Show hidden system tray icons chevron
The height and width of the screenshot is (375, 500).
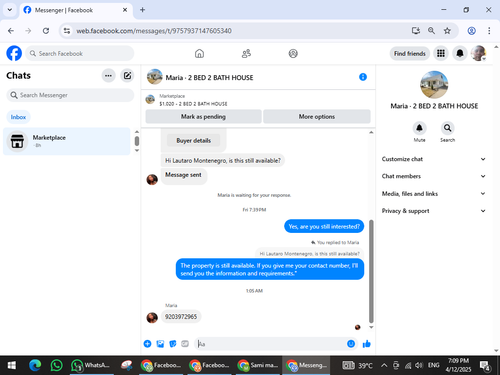[384, 365]
